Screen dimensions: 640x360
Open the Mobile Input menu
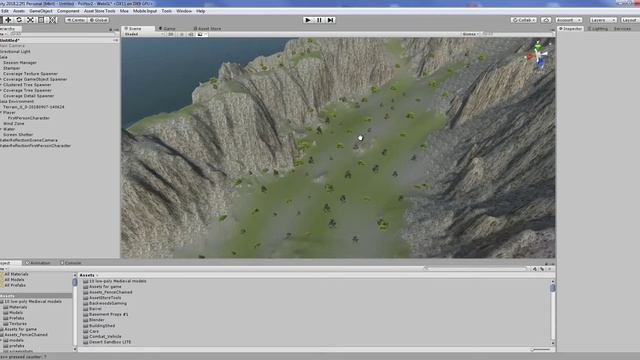pyautogui.click(x=145, y=11)
